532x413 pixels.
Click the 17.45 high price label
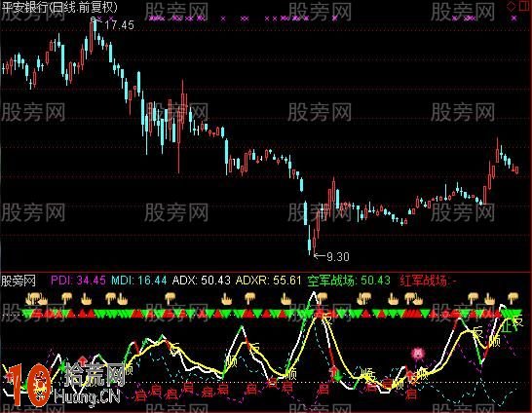pyautogui.click(x=119, y=24)
